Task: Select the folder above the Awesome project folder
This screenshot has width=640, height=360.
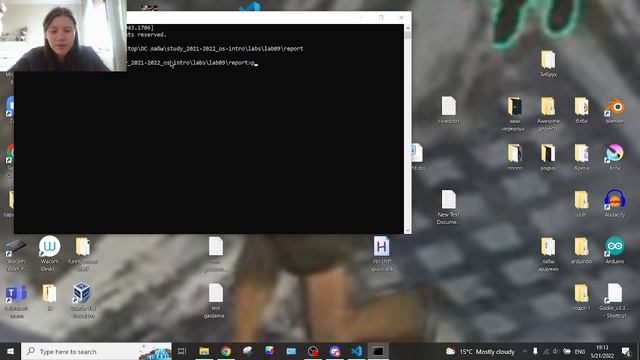Action: (x=548, y=64)
